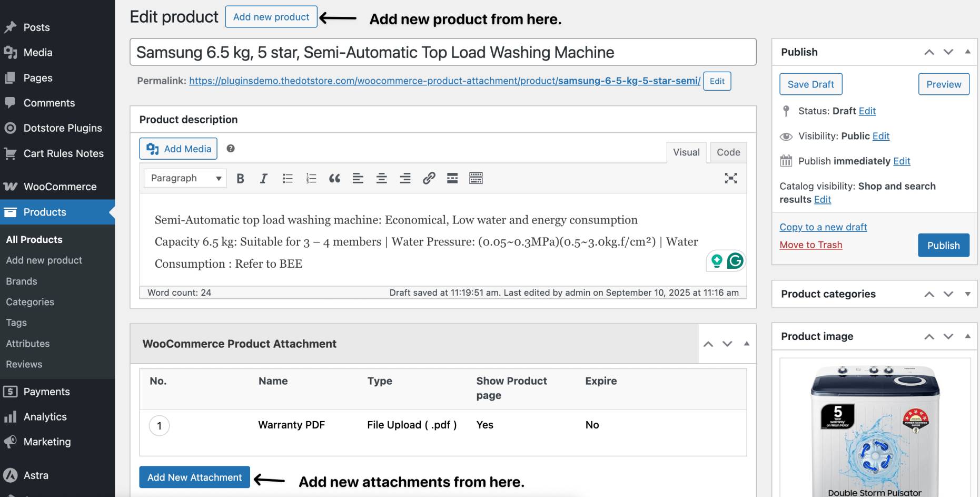Move WooCommerce Product Attachment panel up
Image resolution: width=980 pixels, height=497 pixels.
coord(708,344)
